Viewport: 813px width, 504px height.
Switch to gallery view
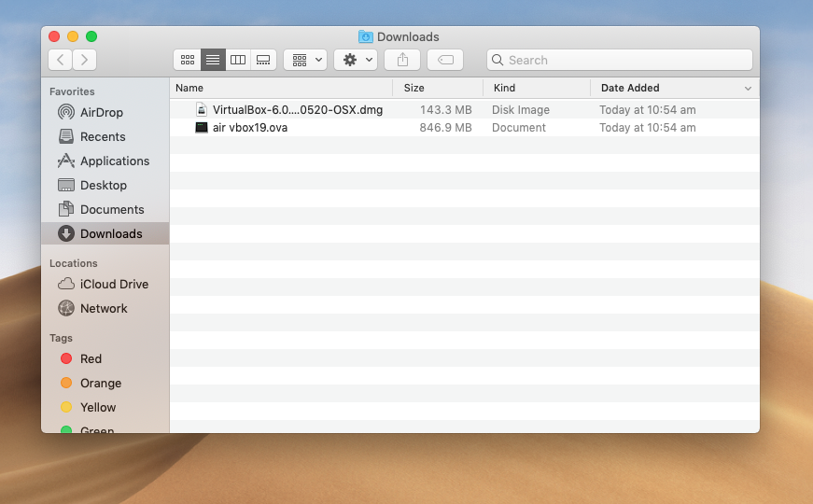[x=263, y=60]
